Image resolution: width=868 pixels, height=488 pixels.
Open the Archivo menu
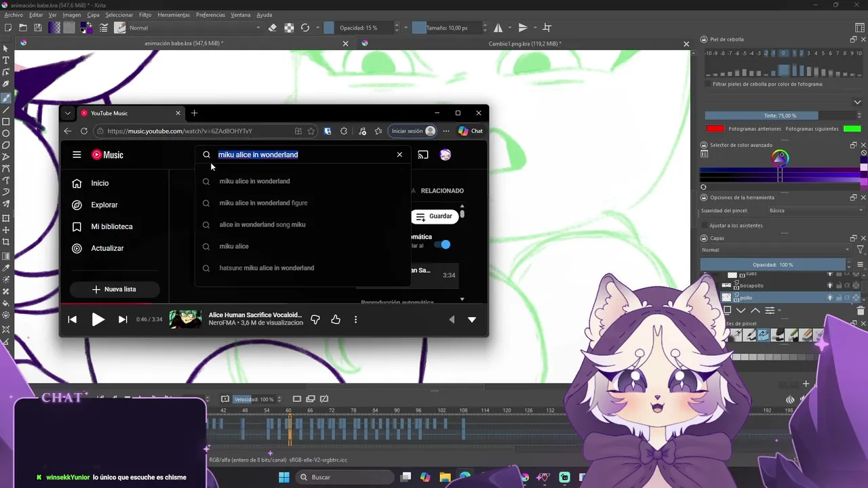click(14, 15)
